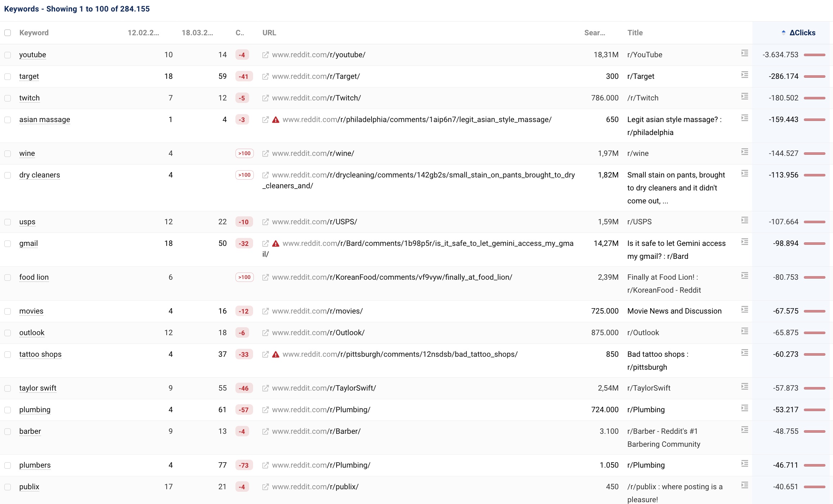Open external link icon for usps row

click(265, 222)
